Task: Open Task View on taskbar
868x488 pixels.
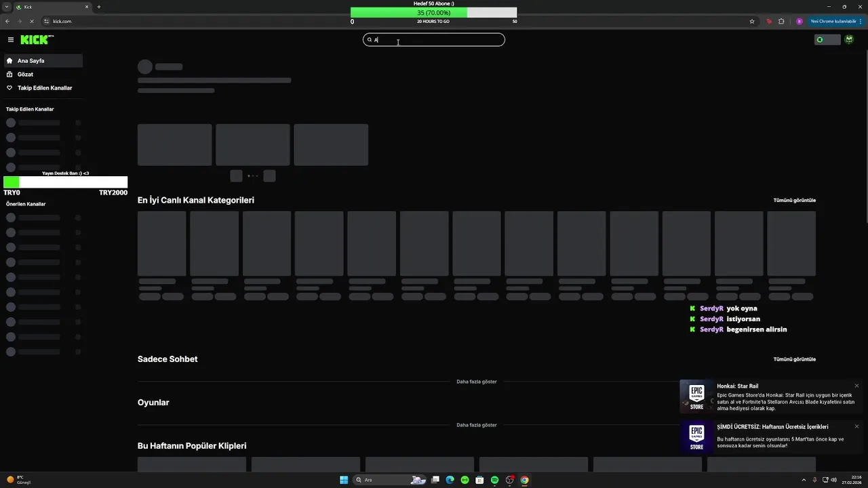Action: pyautogui.click(x=435, y=480)
